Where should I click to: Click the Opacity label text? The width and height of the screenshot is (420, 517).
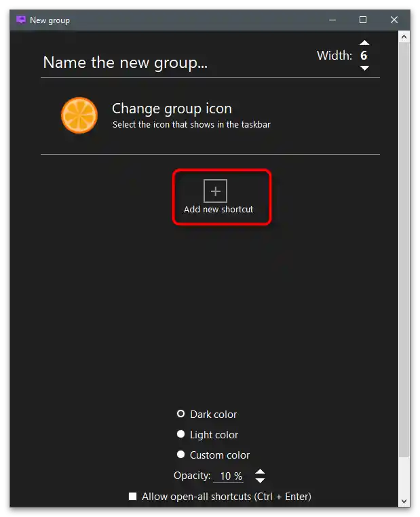(192, 476)
